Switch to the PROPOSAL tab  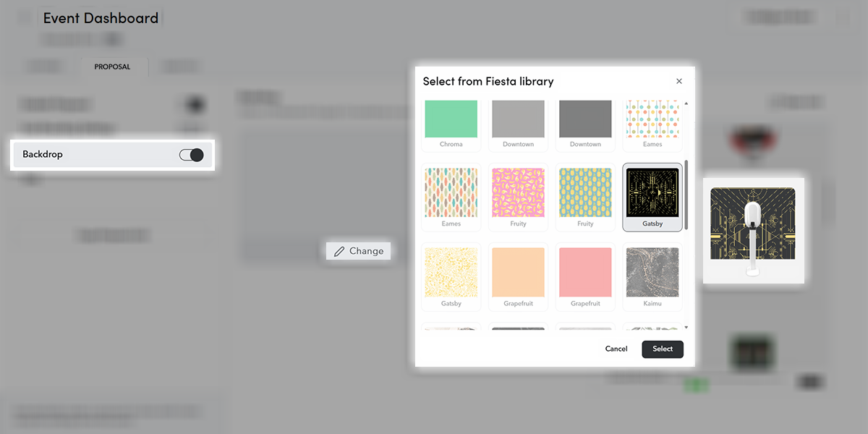[x=113, y=67]
